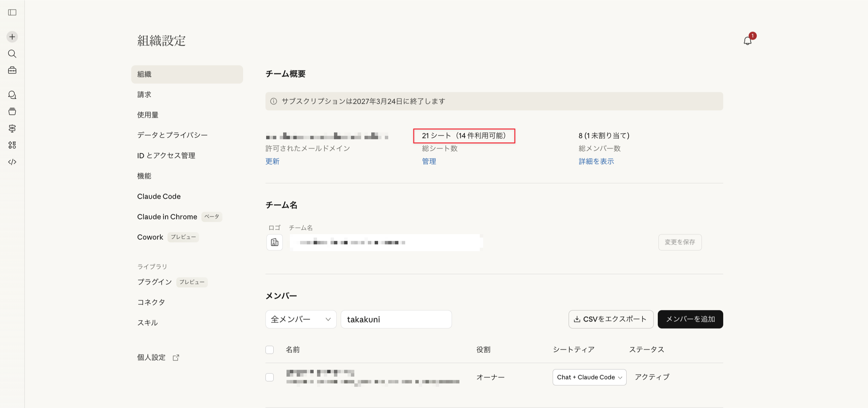Open chats via the speech-bubble icon
The height and width of the screenshot is (408, 868).
[12, 95]
